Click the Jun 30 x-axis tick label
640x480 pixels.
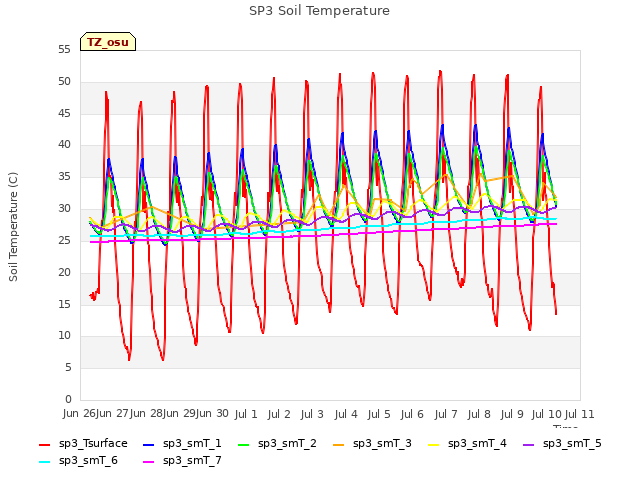point(212,413)
